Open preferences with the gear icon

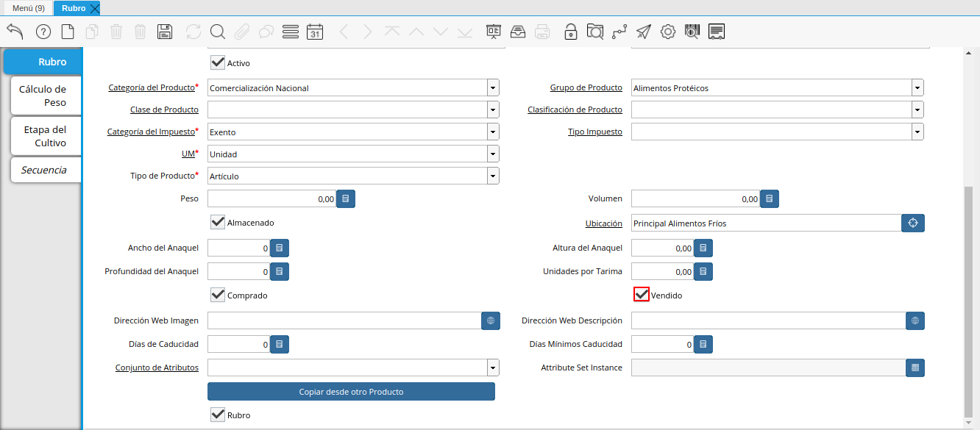tap(668, 32)
